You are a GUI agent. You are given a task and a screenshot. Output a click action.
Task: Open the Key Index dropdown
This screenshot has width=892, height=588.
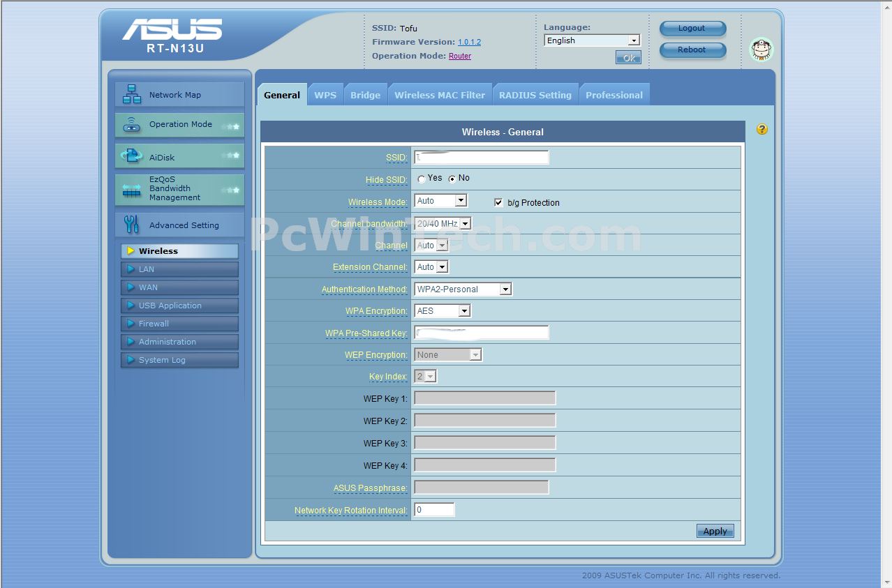coord(425,377)
